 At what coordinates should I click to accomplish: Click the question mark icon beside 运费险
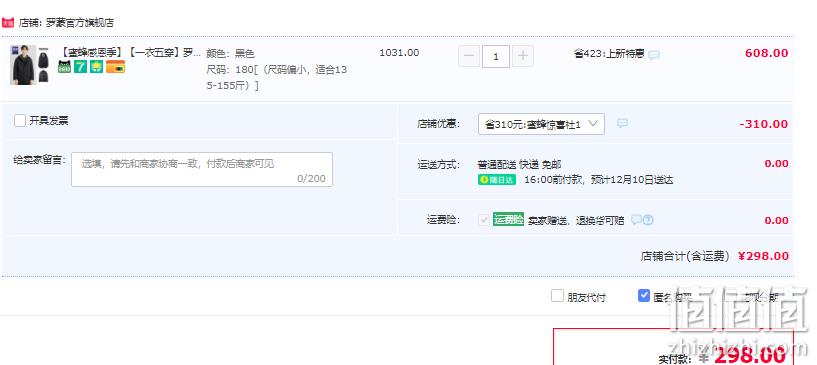[x=648, y=220]
